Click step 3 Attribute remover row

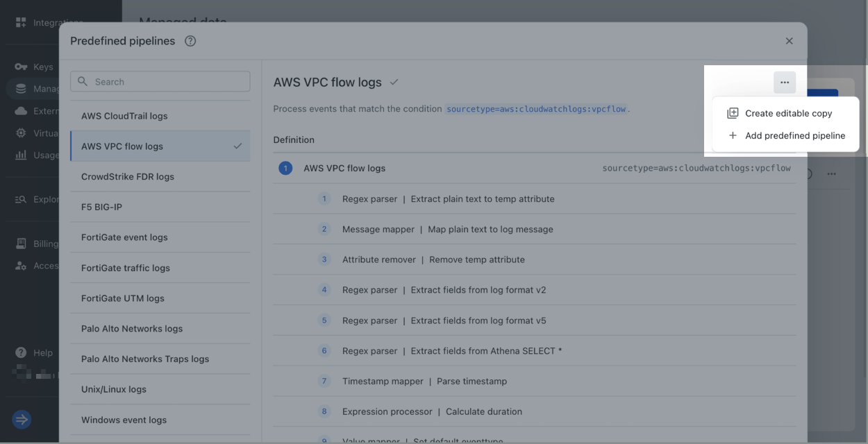(535, 259)
